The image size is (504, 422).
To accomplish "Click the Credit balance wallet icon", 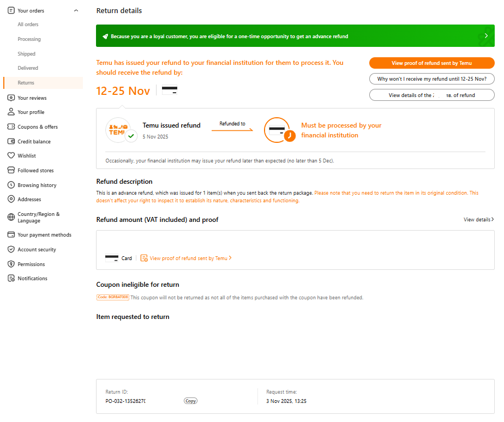I will (x=11, y=142).
